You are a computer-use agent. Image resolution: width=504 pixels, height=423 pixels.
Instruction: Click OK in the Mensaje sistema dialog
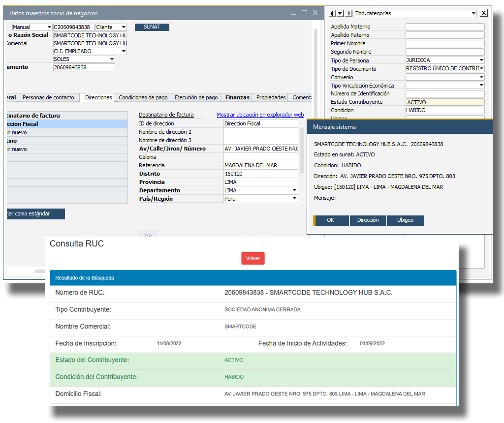pos(331,220)
